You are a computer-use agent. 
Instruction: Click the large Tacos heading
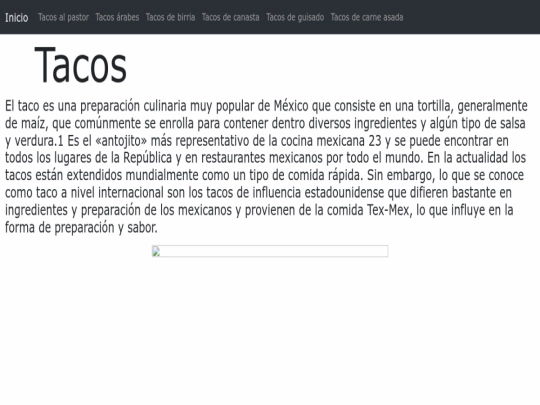click(x=81, y=65)
